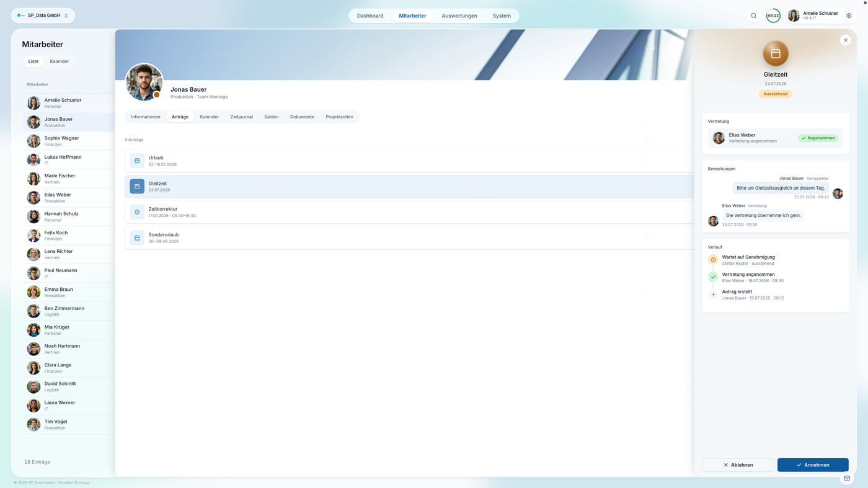The image size is (868, 488).
Task: Select Lukas Hoffmann in employee list
Action: pyautogui.click(x=69, y=160)
